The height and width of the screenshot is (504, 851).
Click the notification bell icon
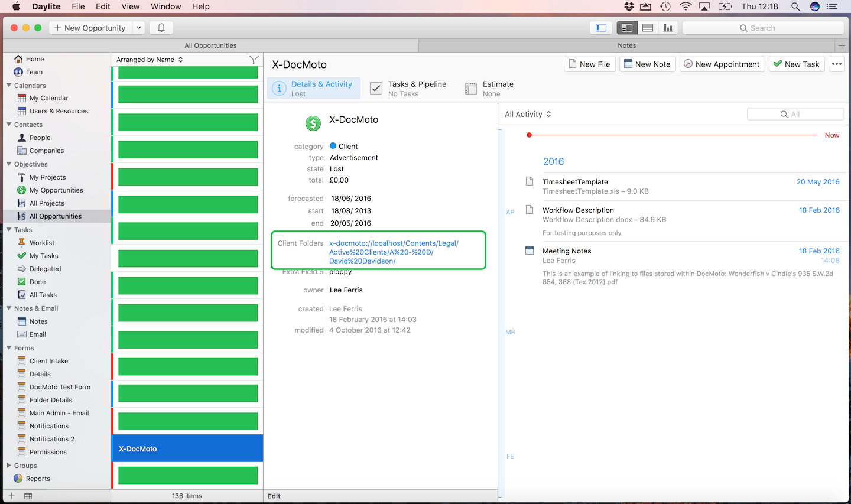pos(161,28)
